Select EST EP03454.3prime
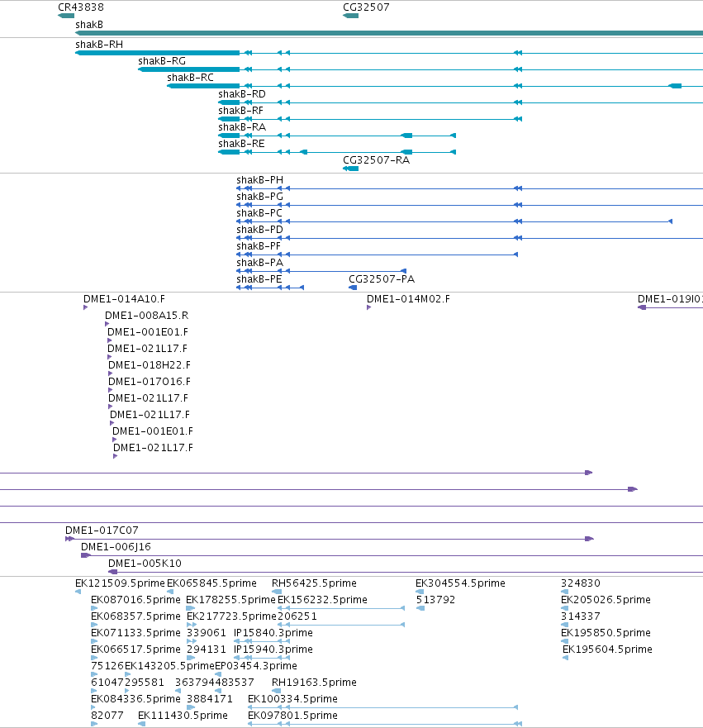This screenshot has height=728, width=703. (x=218, y=674)
